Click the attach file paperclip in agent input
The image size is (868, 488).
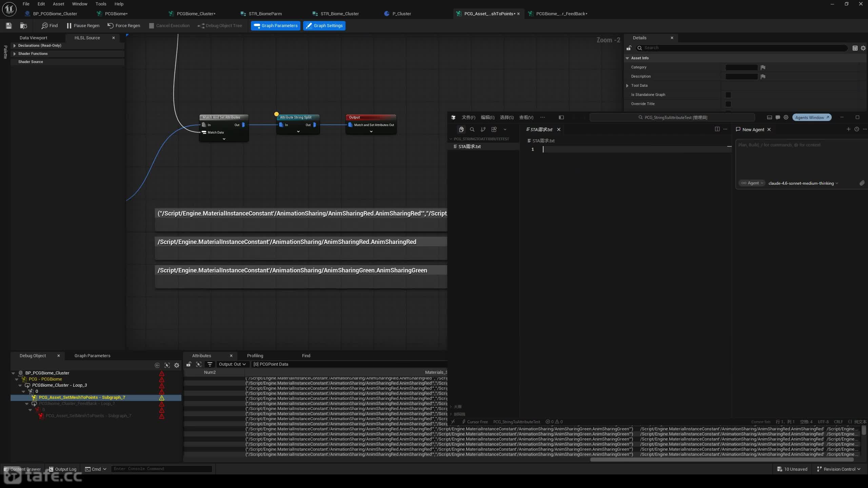(x=862, y=183)
